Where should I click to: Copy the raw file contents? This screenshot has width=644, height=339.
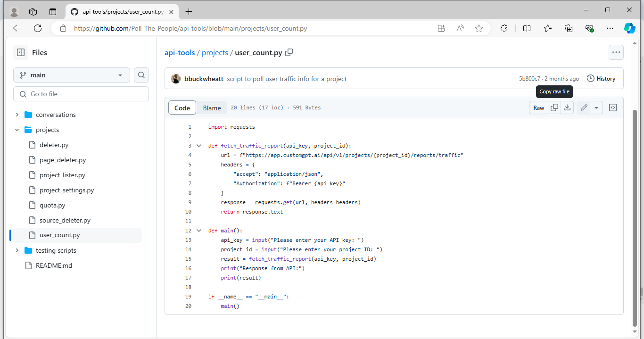coord(554,107)
